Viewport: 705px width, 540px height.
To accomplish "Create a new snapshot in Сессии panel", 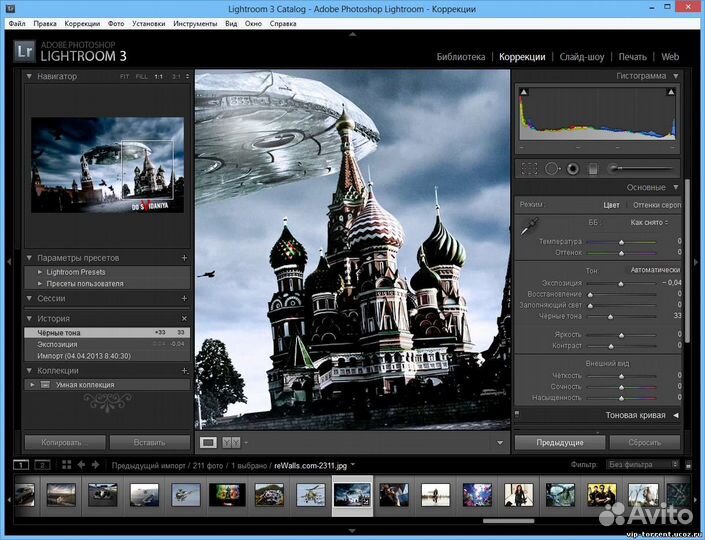I will tap(184, 299).
